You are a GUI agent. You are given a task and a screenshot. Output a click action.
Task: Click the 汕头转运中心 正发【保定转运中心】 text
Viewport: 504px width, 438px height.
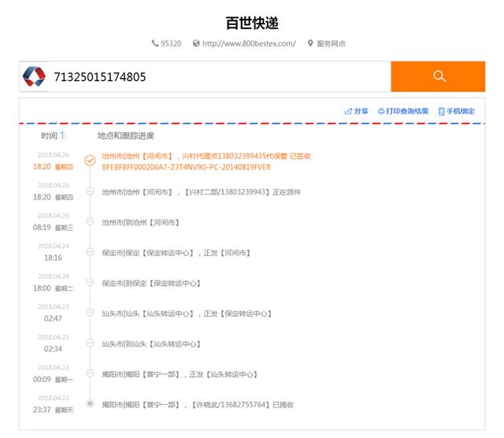(x=187, y=314)
